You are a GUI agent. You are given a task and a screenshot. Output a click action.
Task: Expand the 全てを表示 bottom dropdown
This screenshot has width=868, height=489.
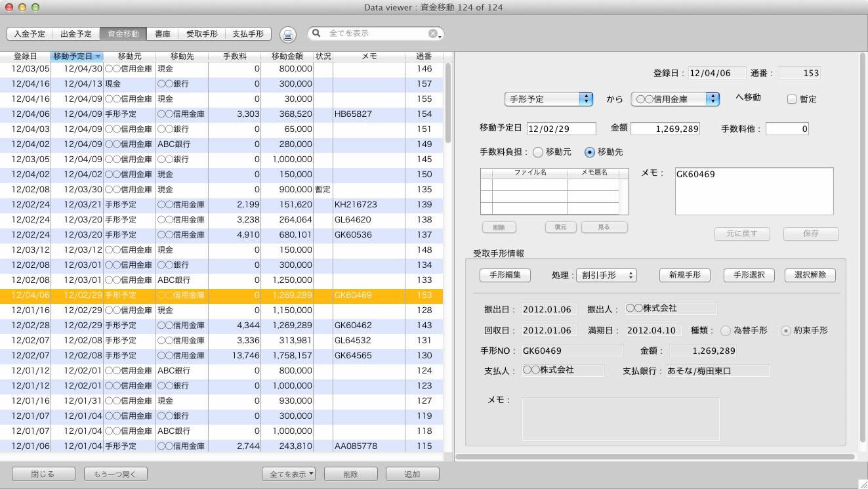pyautogui.click(x=289, y=474)
